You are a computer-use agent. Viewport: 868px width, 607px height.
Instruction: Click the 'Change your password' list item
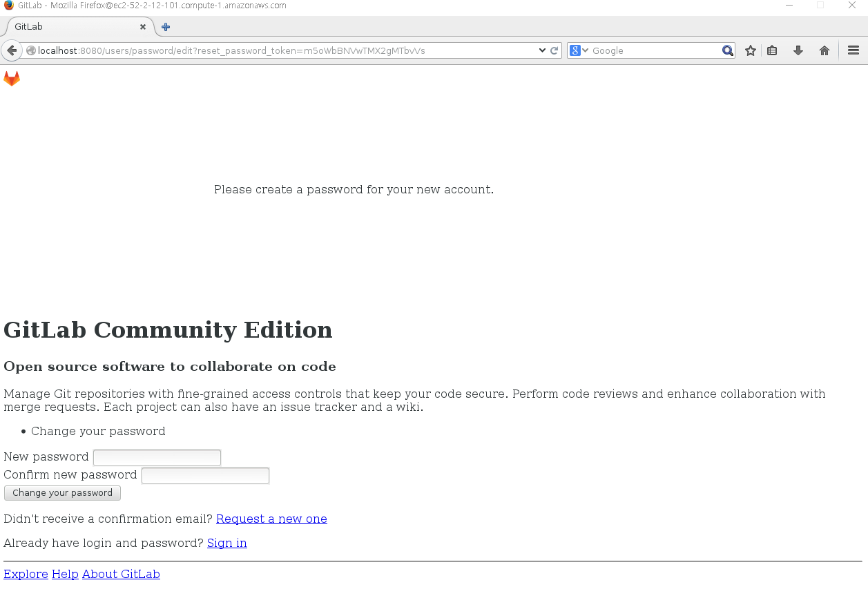coord(98,431)
